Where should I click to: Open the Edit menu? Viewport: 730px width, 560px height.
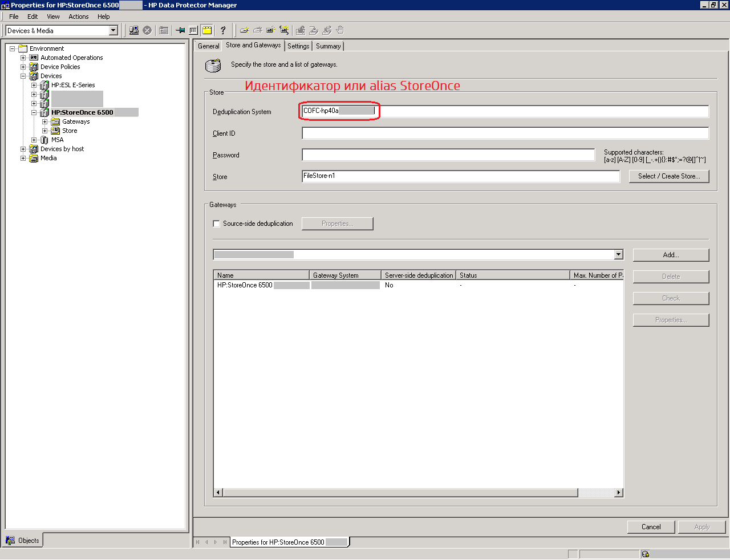[33, 17]
